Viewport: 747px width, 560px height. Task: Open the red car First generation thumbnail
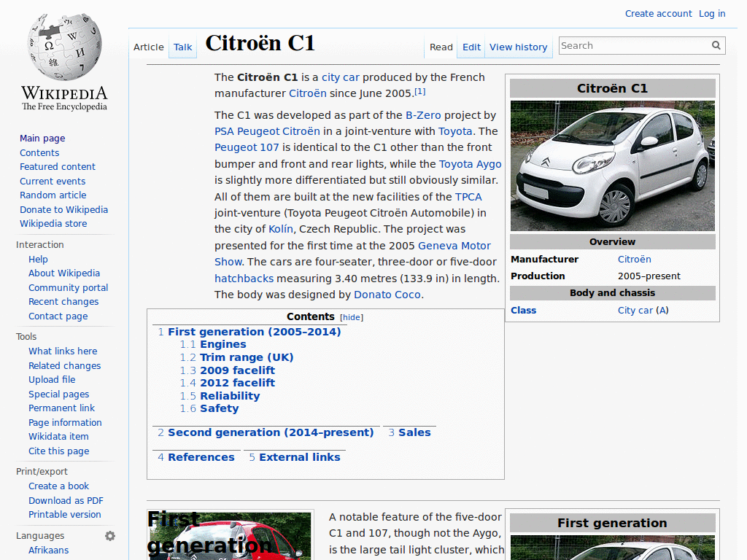[x=231, y=536]
